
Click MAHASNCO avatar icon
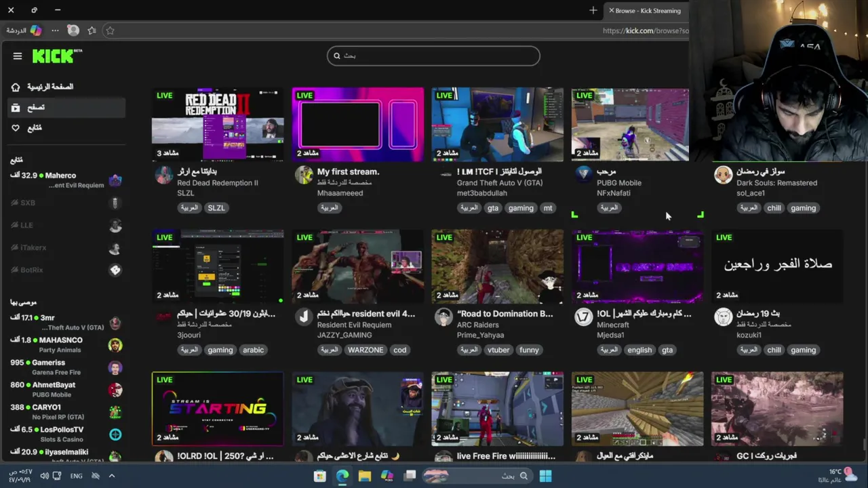[115, 345]
